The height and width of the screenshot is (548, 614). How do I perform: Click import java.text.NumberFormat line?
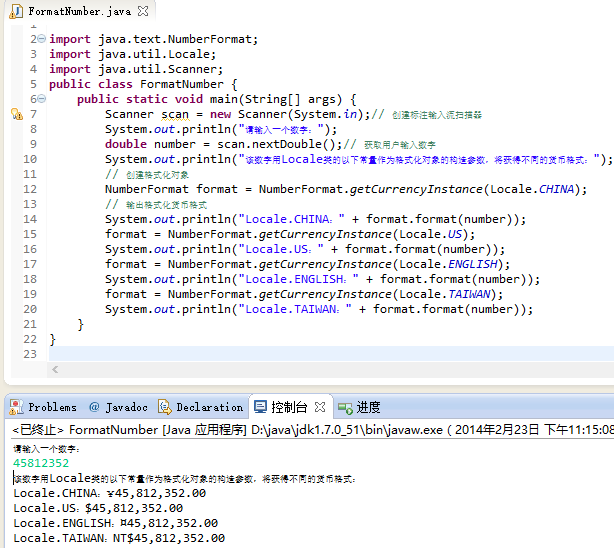point(154,39)
